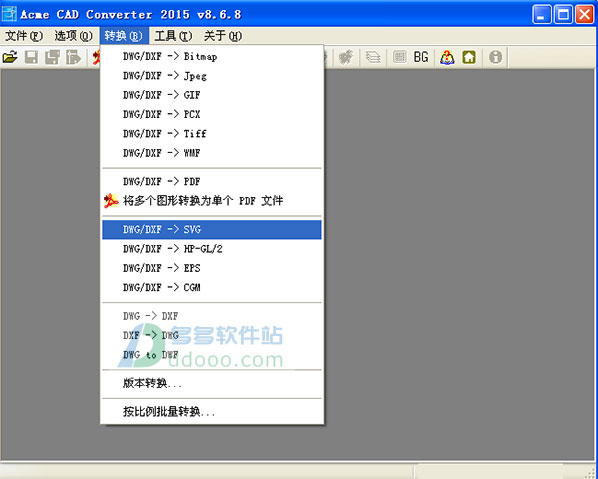598x479 pixels.
Task: Click the DXF -> DWG menu entry
Action: (x=212, y=335)
